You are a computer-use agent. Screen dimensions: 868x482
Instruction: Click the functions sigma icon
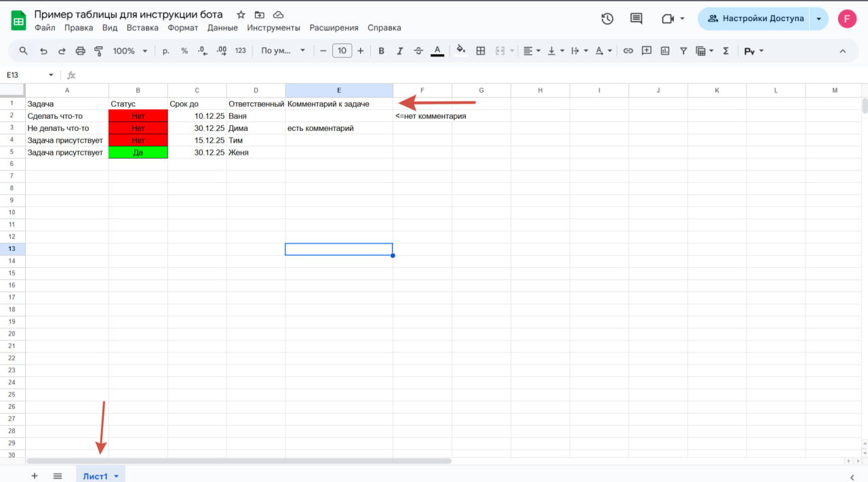tap(726, 51)
